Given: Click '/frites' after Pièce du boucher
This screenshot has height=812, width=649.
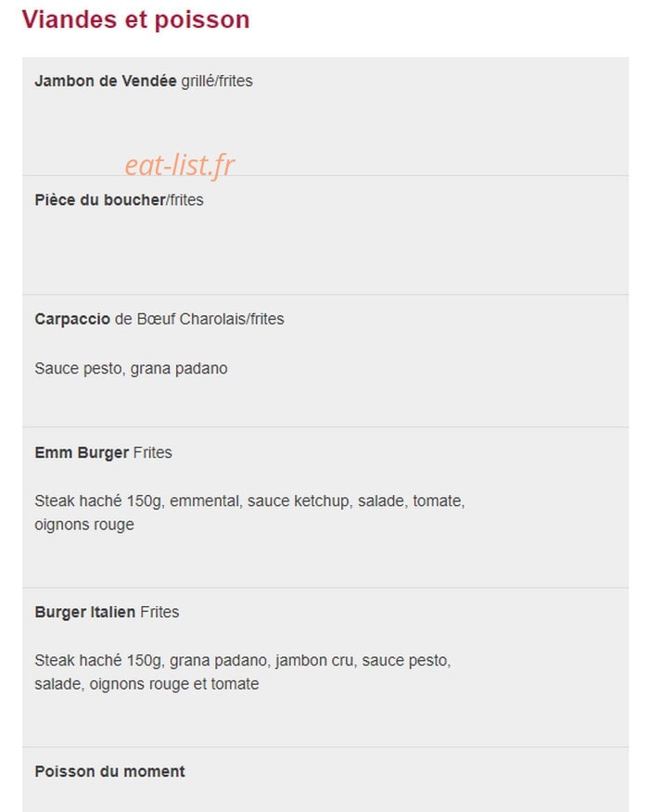Looking at the screenshot, I should coord(185,200).
